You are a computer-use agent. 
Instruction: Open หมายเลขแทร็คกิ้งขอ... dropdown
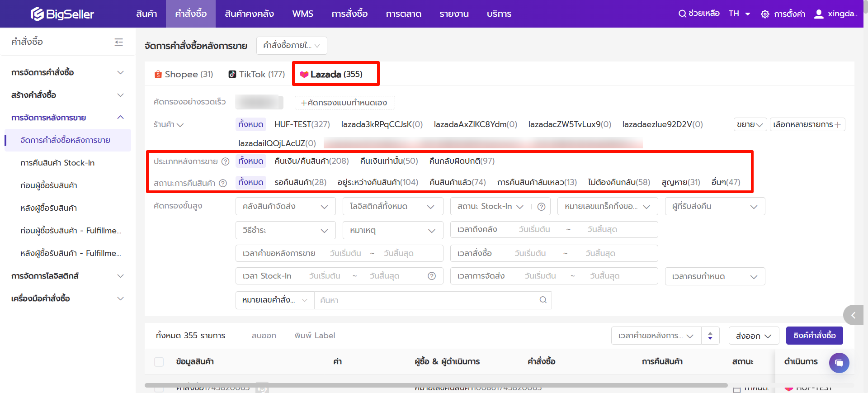[x=608, y=206]
